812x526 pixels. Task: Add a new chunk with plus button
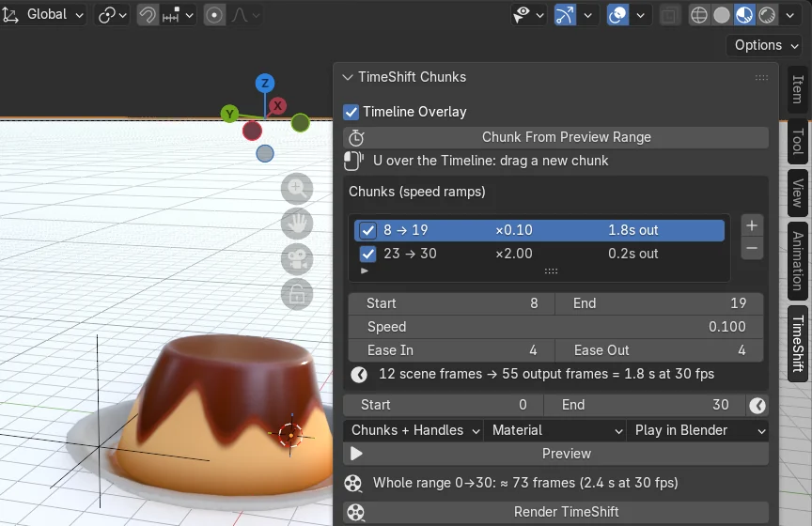pos(752,225)
